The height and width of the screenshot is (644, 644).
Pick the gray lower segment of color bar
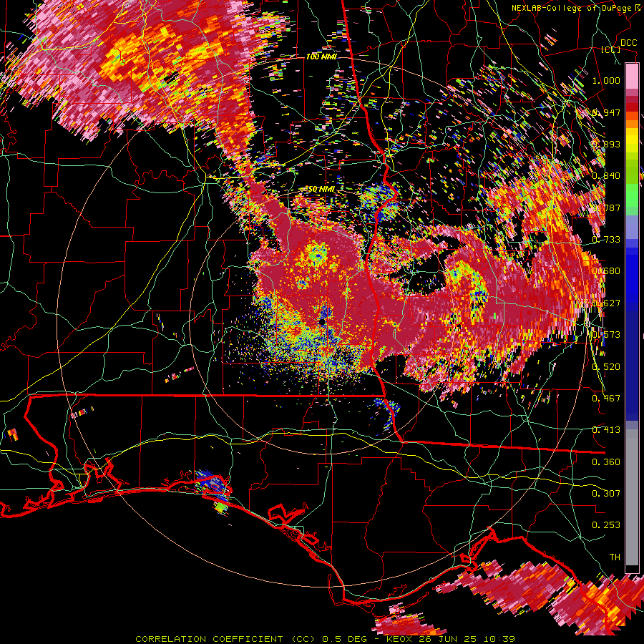tap(632, 497)
